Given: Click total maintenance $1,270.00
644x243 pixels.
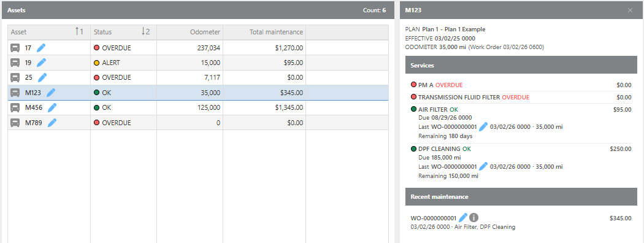Looking at the screenshot, I should click(x=289, y=48).
